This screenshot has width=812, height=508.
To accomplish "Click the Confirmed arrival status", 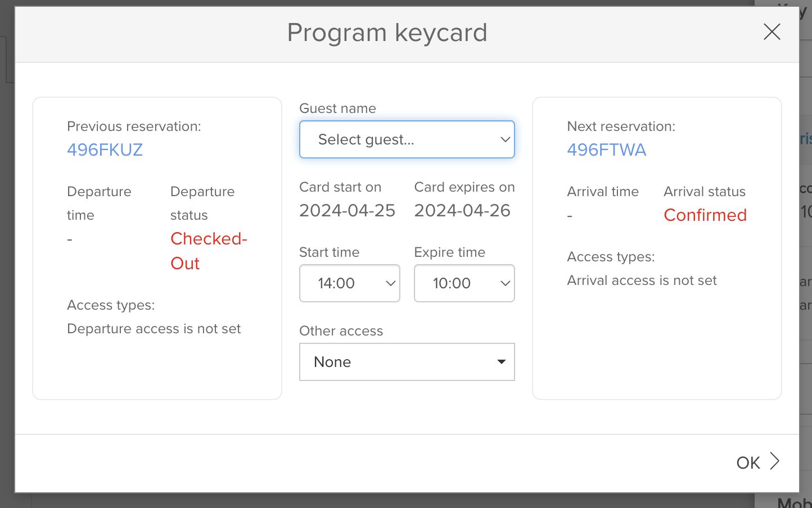I will [705, 215].
